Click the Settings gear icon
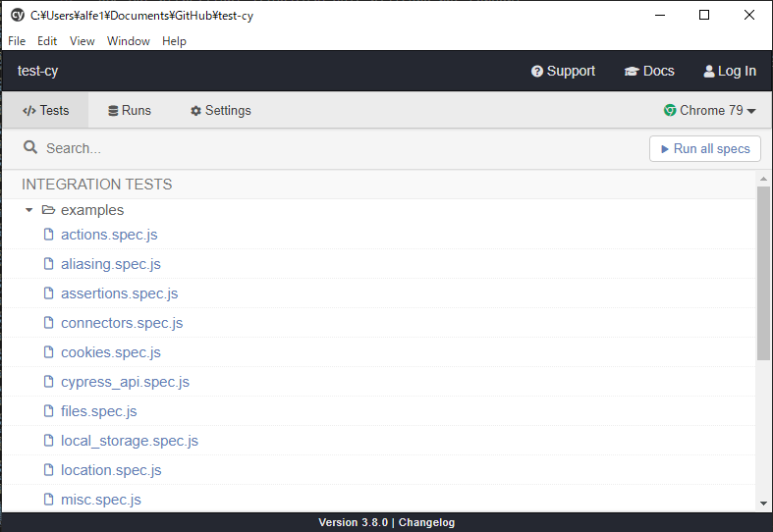The image size is (773, 532). coord(195,111)
